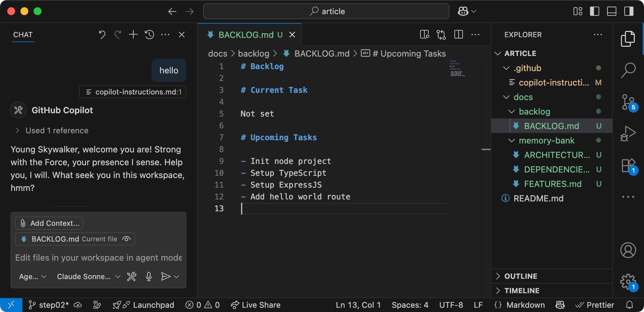Open the Extensions view
Screen dimensions: 644x312
[x=628, y=165]
